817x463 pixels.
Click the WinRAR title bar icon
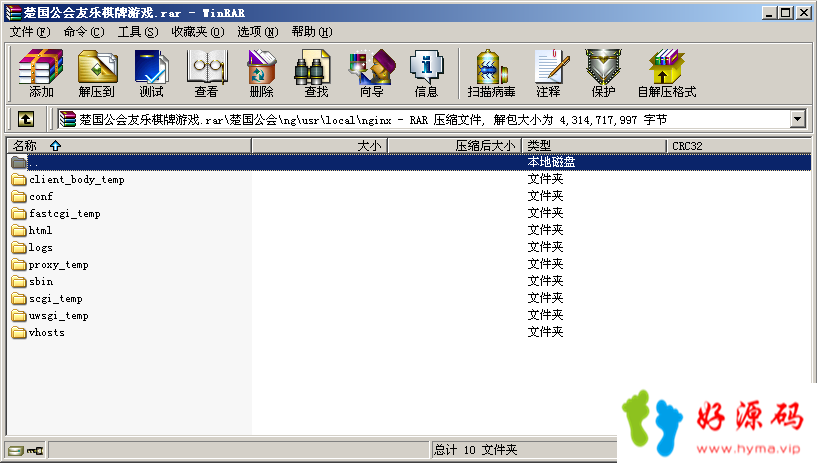click(14, 12)
